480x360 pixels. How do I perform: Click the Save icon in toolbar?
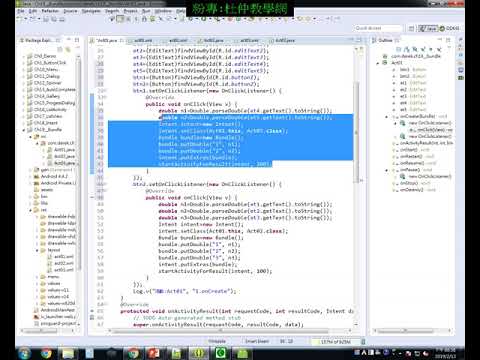pyautogui.click(x=46, y=19)
